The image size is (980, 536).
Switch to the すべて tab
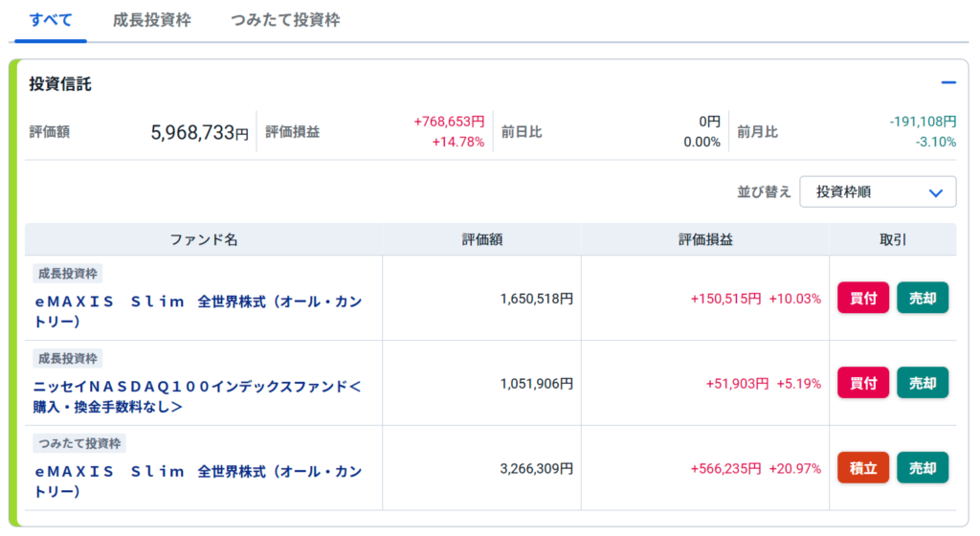[x=51, y=20]
